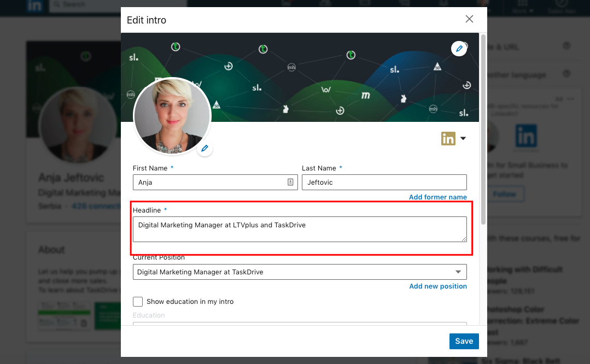
Task: Edit the profile photo pencil icon
Action: [x=205, y=148]
